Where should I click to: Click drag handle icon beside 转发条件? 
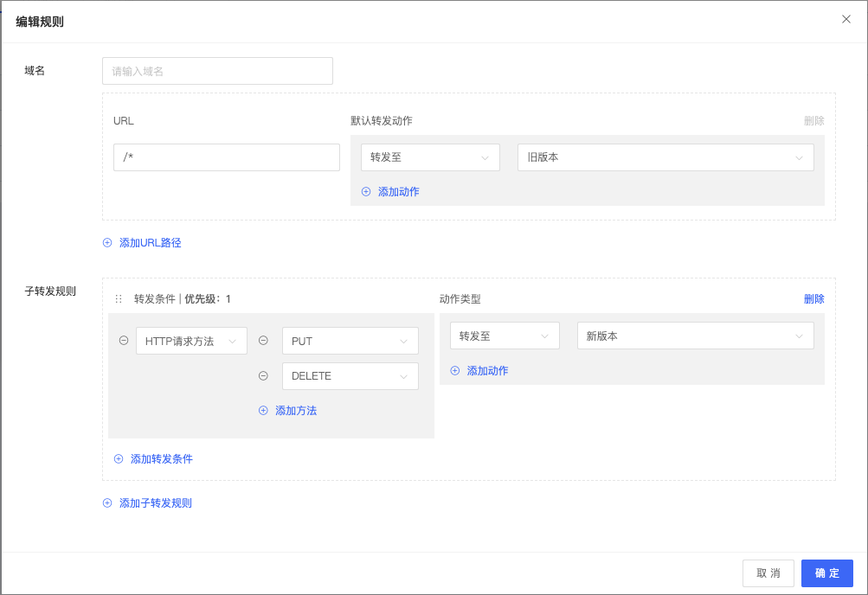click(x=119, y=299)
